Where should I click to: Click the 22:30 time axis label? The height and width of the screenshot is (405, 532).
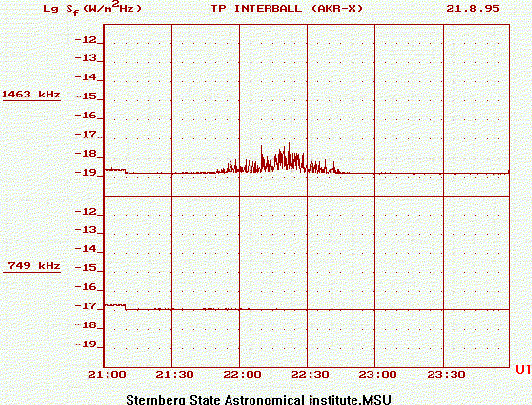tap(310, 375)
